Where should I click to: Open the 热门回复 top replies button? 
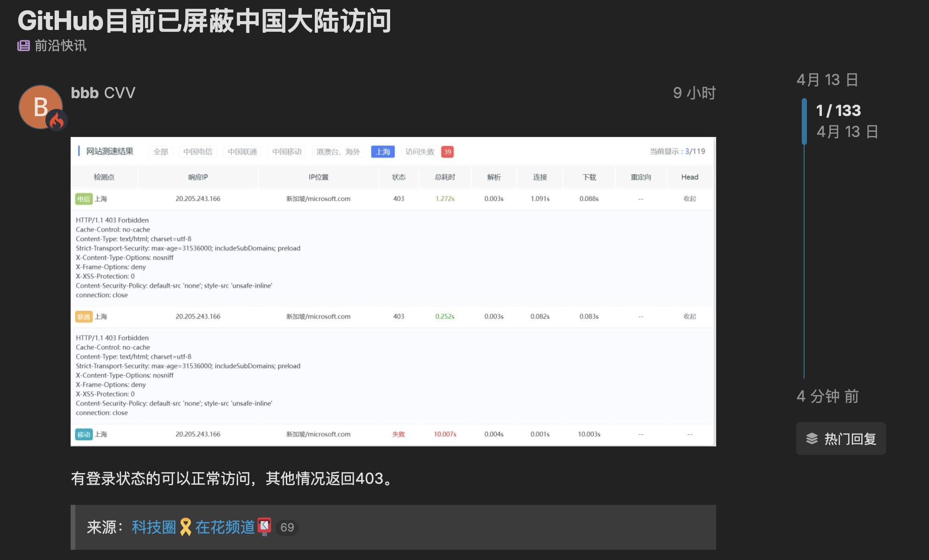(x=841, y=438)
